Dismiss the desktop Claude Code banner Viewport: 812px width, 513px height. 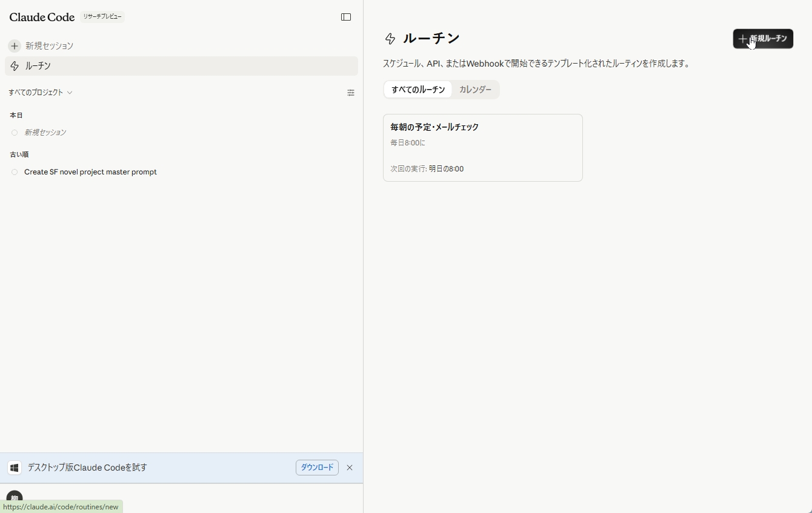[349, 468]
